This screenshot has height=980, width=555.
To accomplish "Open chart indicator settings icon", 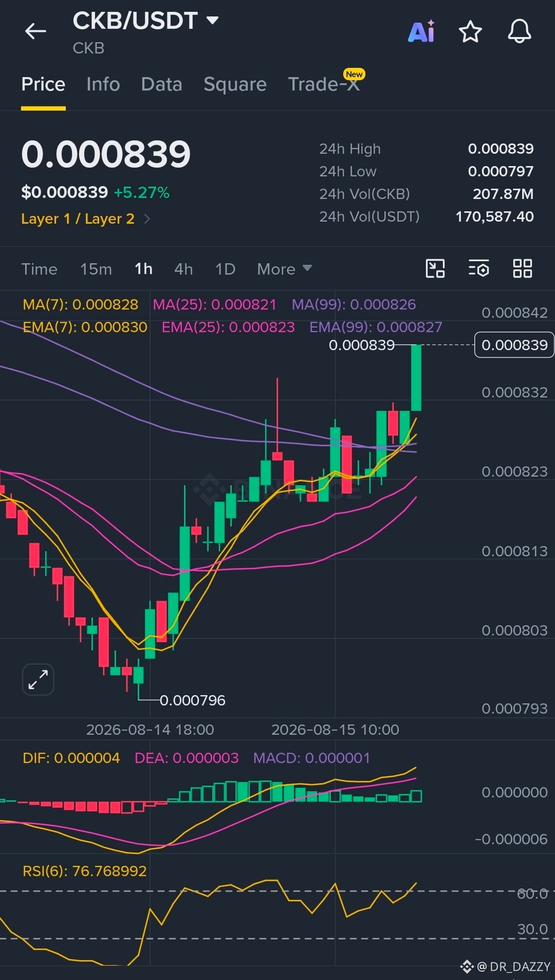I will pos(478,268).
